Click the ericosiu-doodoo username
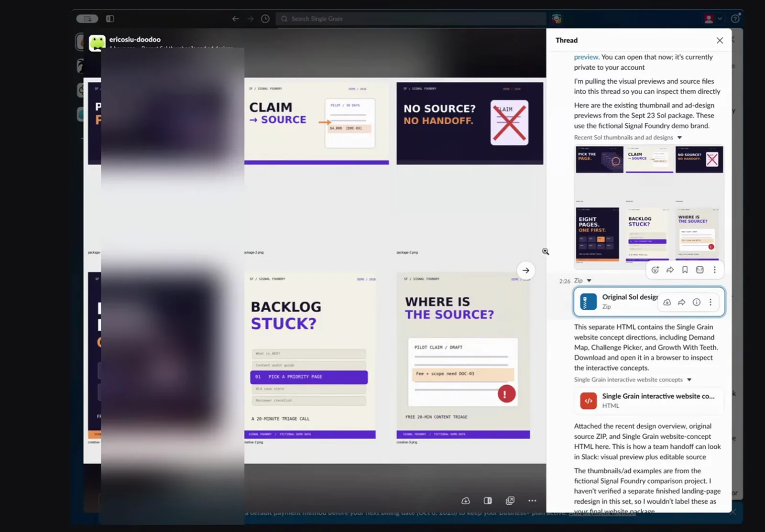 pos(135,40)
